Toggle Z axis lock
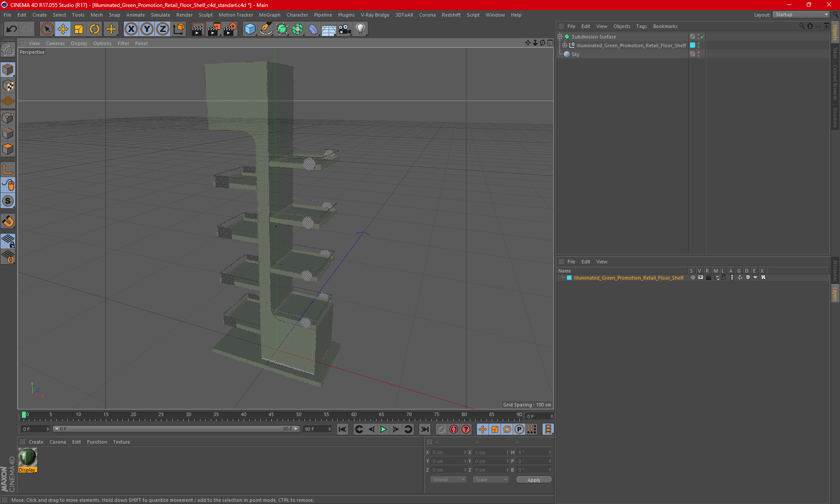The width and height of the screenshot is (840, 504). [163, 29]
